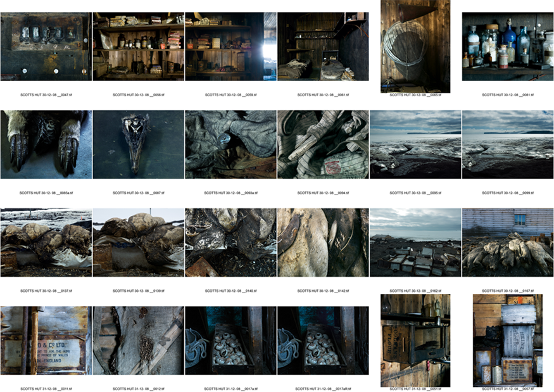Open shelf photo labeled 30-12-08 0056
The height and width of the screenshot is (392, 554).
[139, 47]
